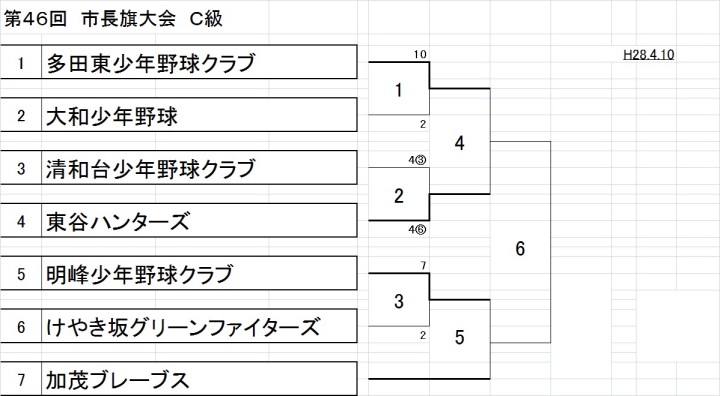
Task: Click the team cell 加茂ブレーブス
Action: pyautogui.click(x=199, y=379)
